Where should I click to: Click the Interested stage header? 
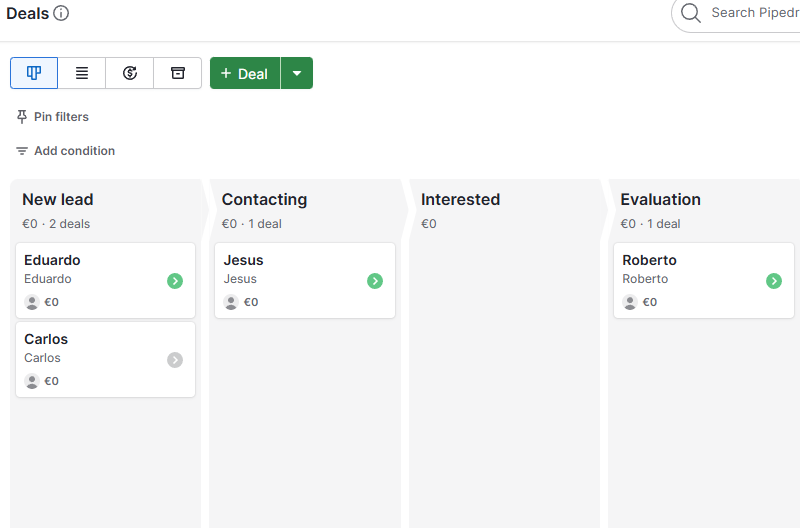pos(460,199)
